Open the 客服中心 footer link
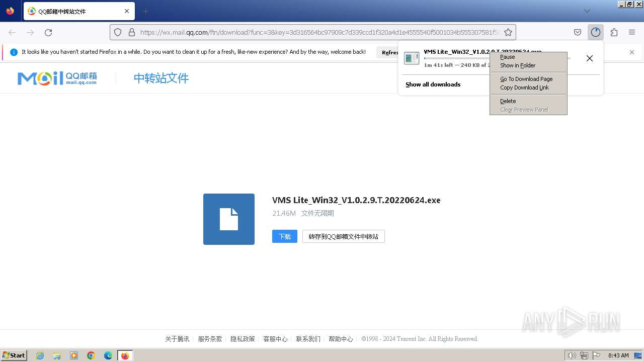Image resolution: width=644 pixels, height=362 pixels. point(275,339)
